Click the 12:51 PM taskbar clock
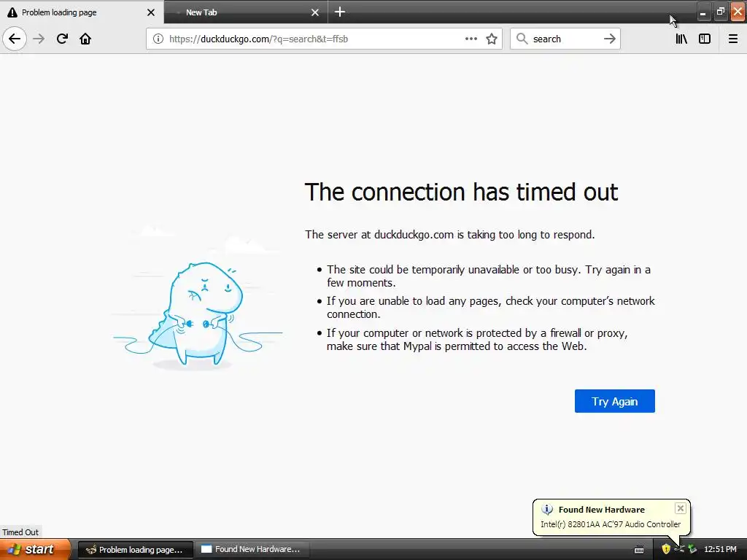 pos(720,549)
